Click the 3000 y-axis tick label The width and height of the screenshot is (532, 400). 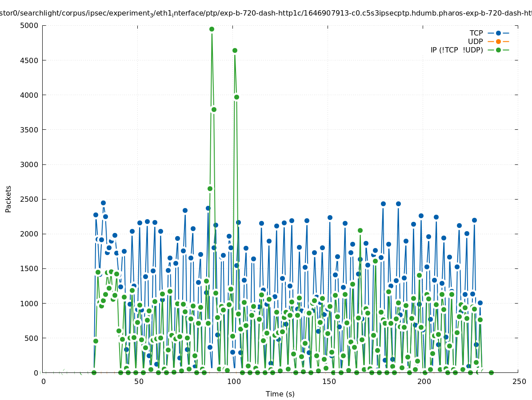(x=29, y=164)
